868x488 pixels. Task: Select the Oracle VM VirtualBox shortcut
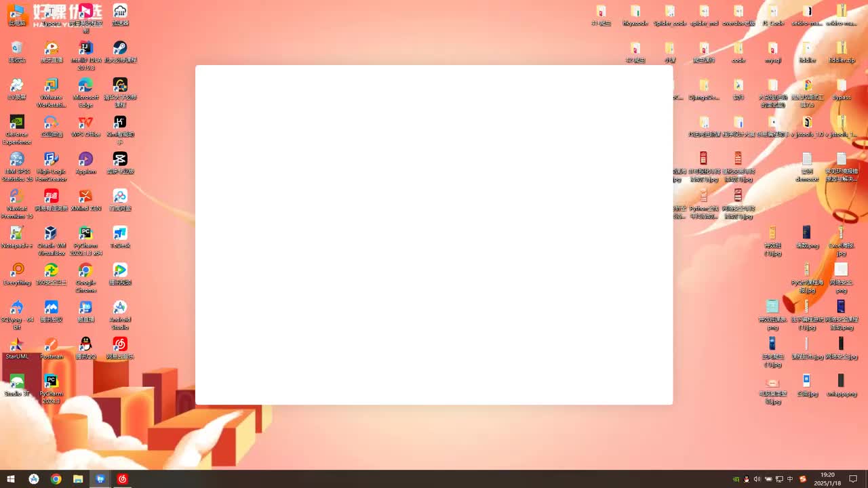tap(51, 241)
